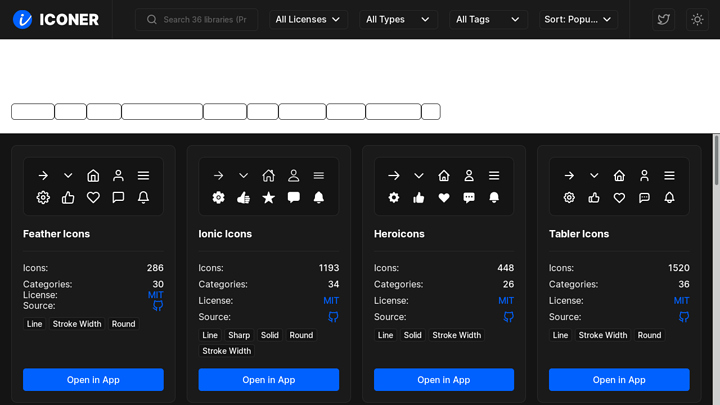Open the All Tags dropdown

pos(488,19)
